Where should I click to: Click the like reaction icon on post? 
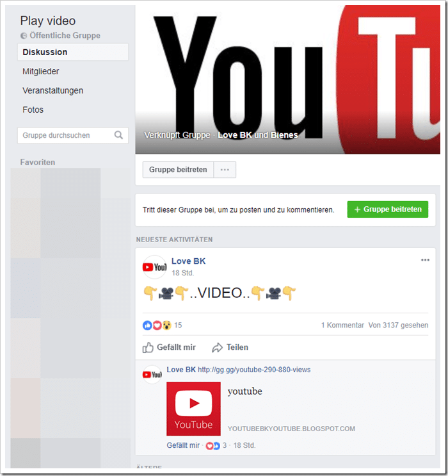pyautogui.click(x=147, y=325)
